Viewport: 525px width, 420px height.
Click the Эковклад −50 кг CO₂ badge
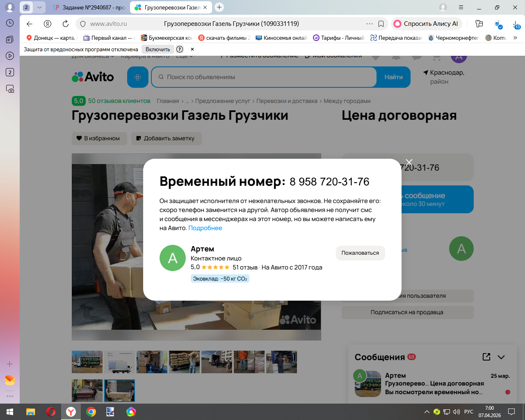[x=220, y=278]
